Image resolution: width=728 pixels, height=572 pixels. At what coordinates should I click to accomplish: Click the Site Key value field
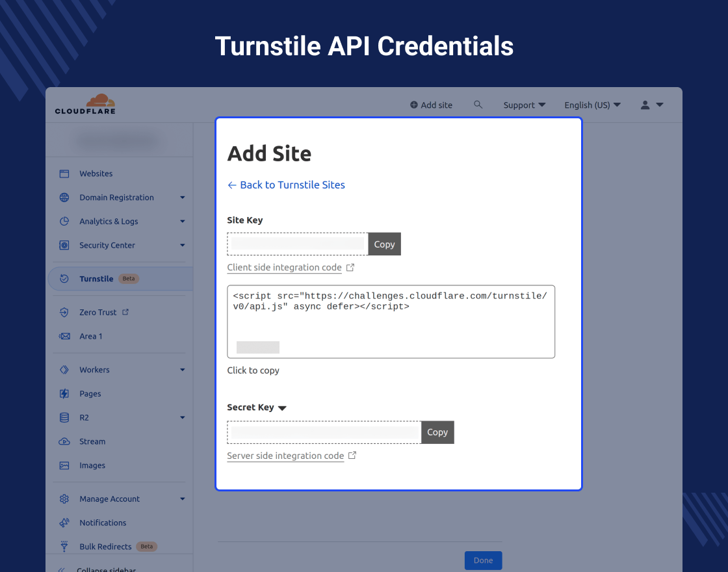click(298, 244)
